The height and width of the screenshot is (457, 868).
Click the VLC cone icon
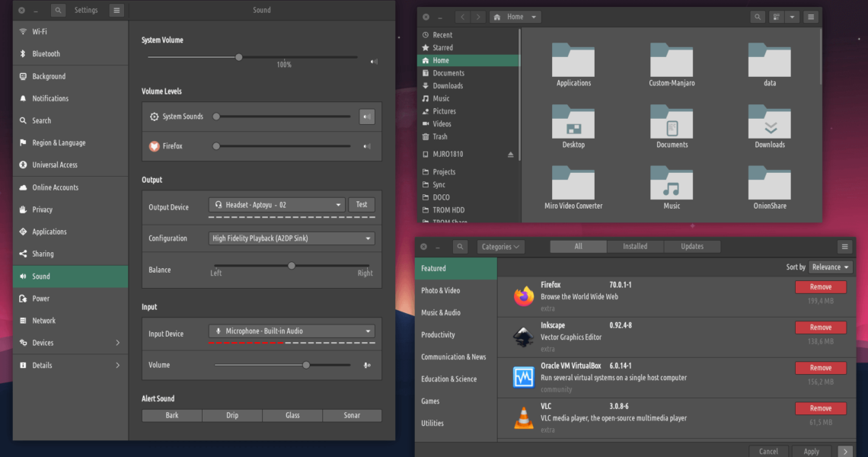tap(524, 418)
